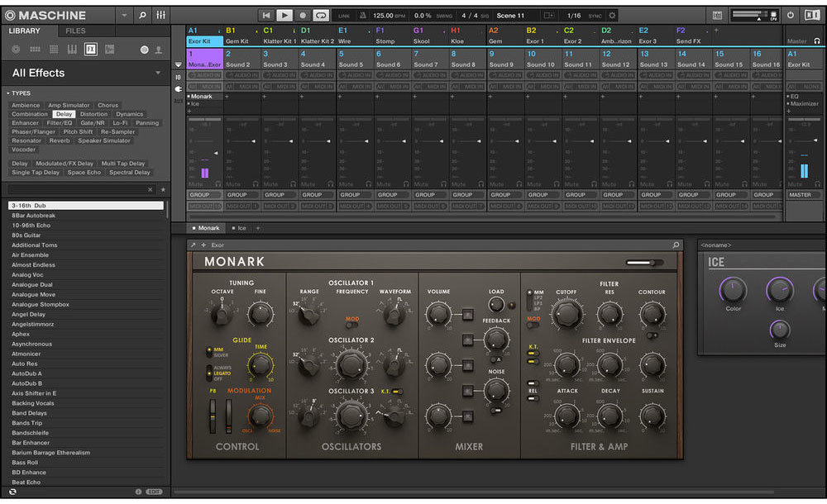Click the audio engine power icon
Viewport: 827px width, 504px height.
[790, 15]
